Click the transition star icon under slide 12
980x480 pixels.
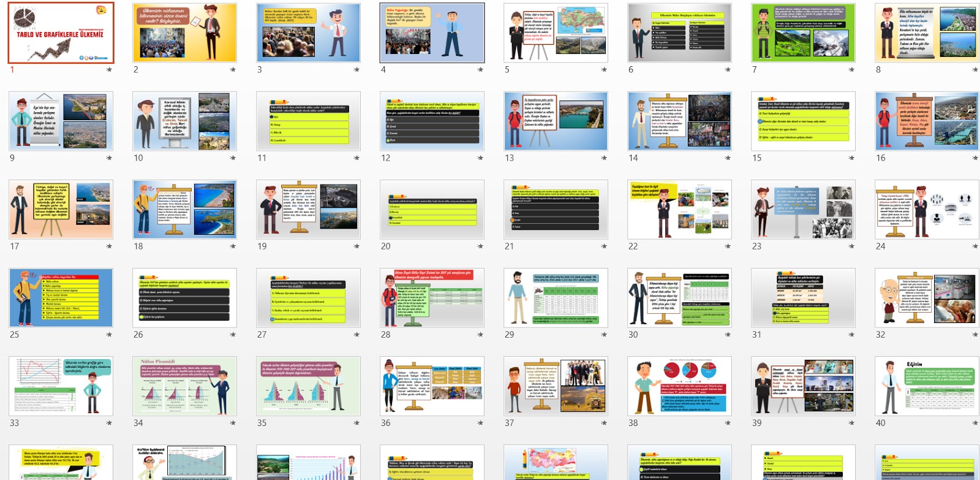click(480, 158)
